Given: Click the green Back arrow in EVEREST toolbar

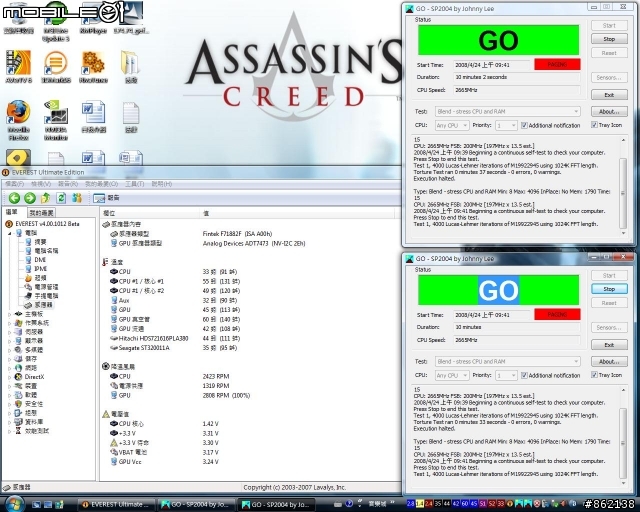Looking at the screenshot, I should point(14,198).
